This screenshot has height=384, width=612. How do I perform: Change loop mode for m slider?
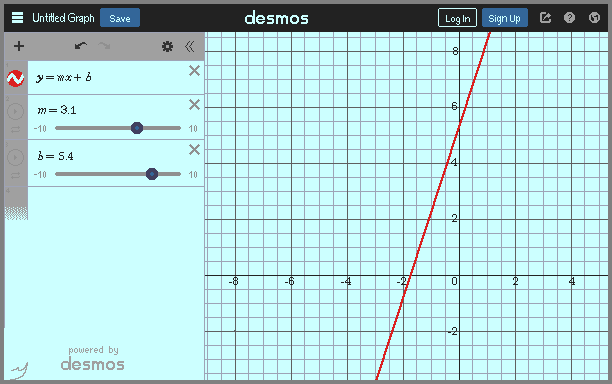click(x=15, y=130)
